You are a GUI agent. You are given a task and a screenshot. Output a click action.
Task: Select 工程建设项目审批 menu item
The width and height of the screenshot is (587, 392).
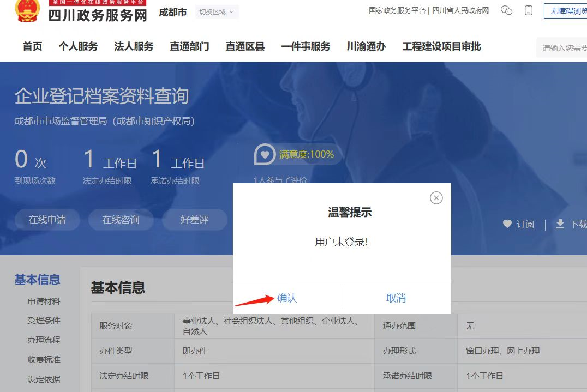pos(441,46)
